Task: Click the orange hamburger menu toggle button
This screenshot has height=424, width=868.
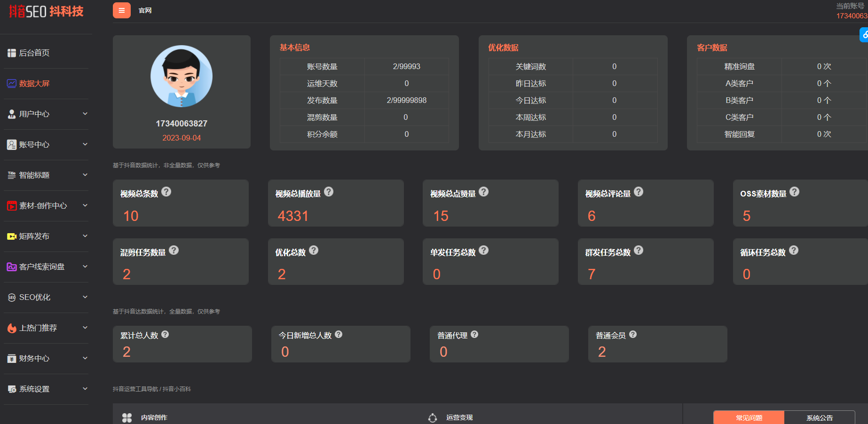Action: 122,10
